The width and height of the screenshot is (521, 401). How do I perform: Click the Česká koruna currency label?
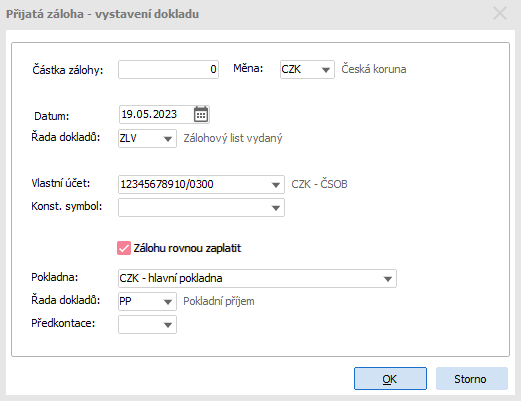click(374, 69)
